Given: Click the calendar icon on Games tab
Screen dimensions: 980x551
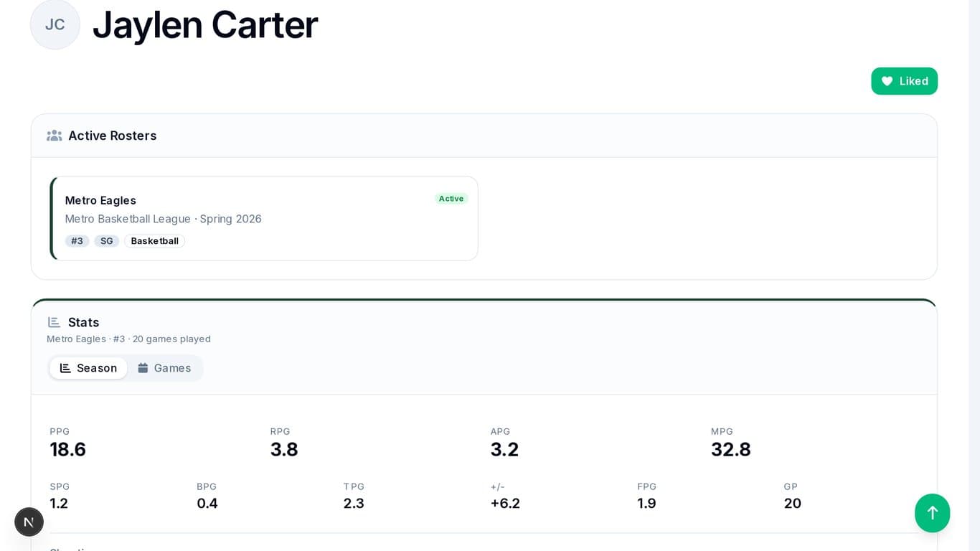Looking at the screenshot, I should [143, 368].
